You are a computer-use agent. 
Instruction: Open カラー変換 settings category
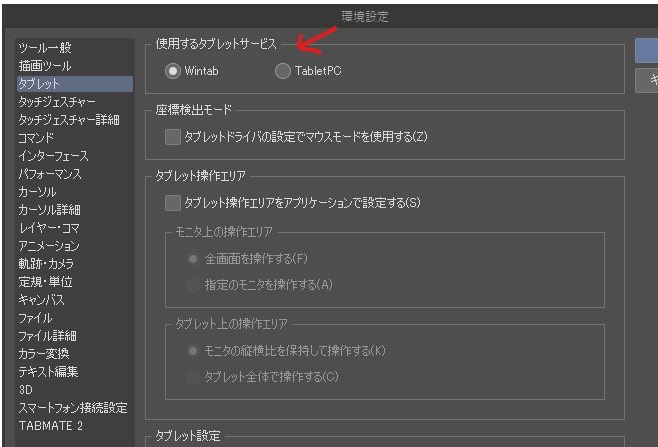pos(75,354)
